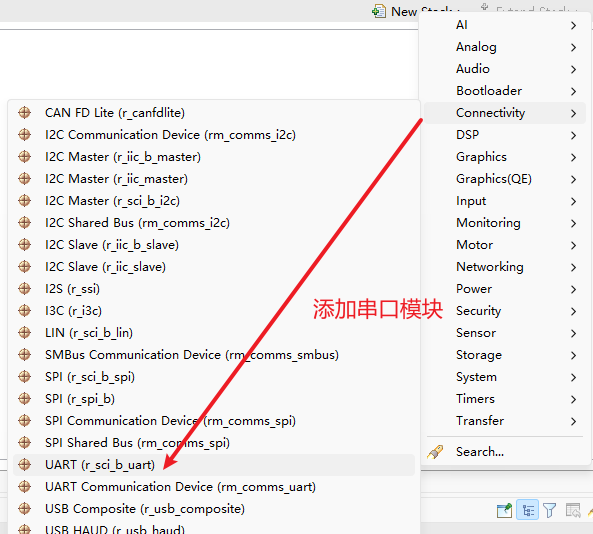Expand Networking submenu arrow
The height and width of the screenshot is (534, 593).
point(573,267)
